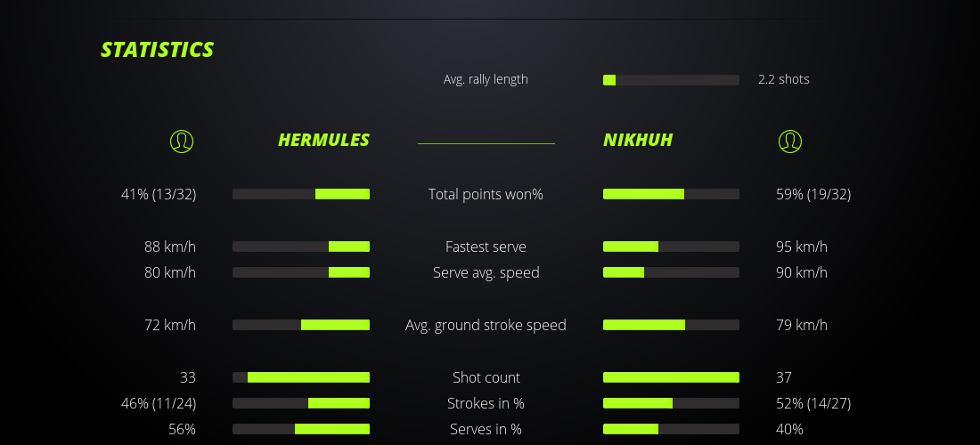Click the NIKHUH player name
Viewport: 980px width, 445px height.
click(638, 140)
